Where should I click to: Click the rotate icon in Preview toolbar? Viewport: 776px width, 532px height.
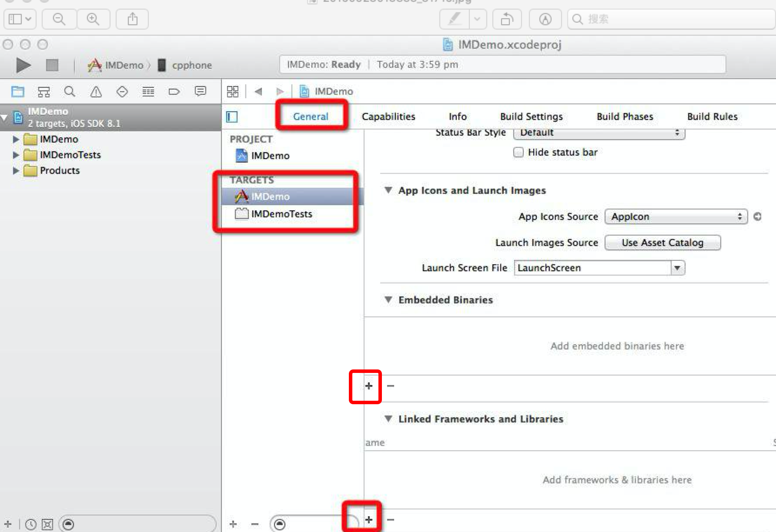coord(507,19)
